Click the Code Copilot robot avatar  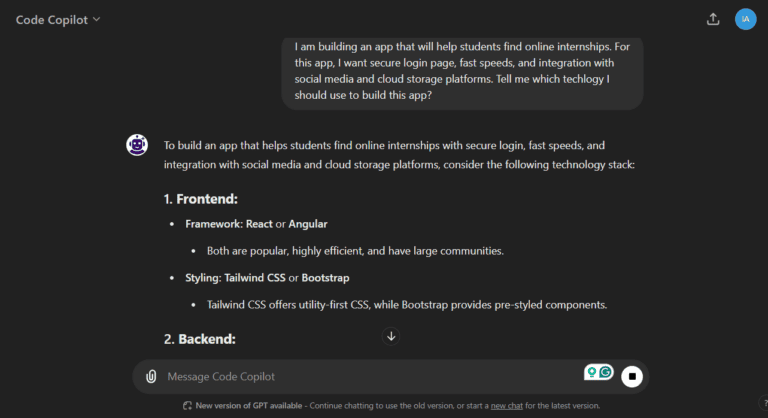click(137, 145)
